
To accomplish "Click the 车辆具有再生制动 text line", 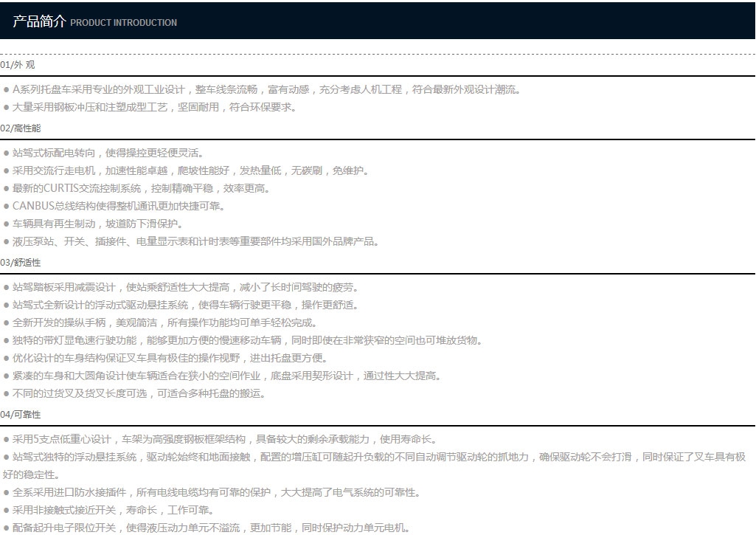I will pos(98,224).
